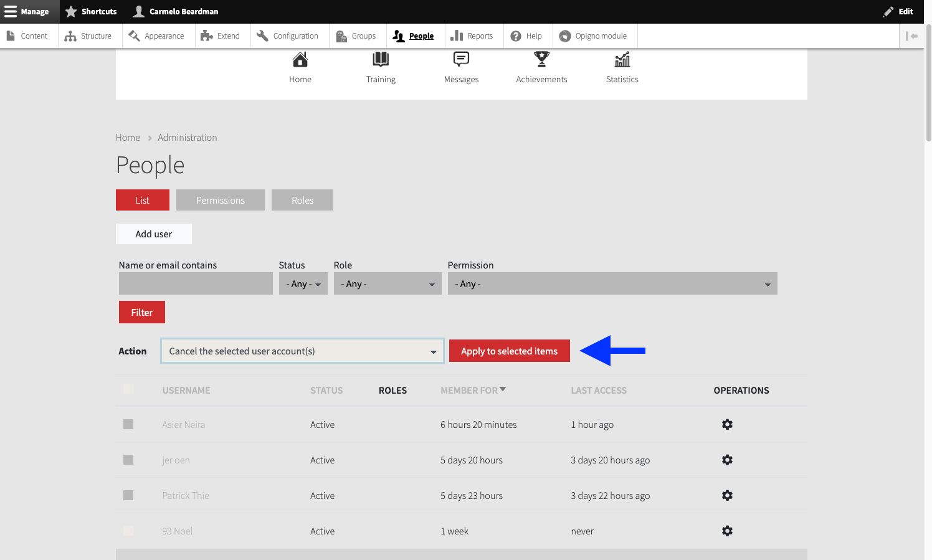Check the 93 Noel row checkbox

point(128,531)
